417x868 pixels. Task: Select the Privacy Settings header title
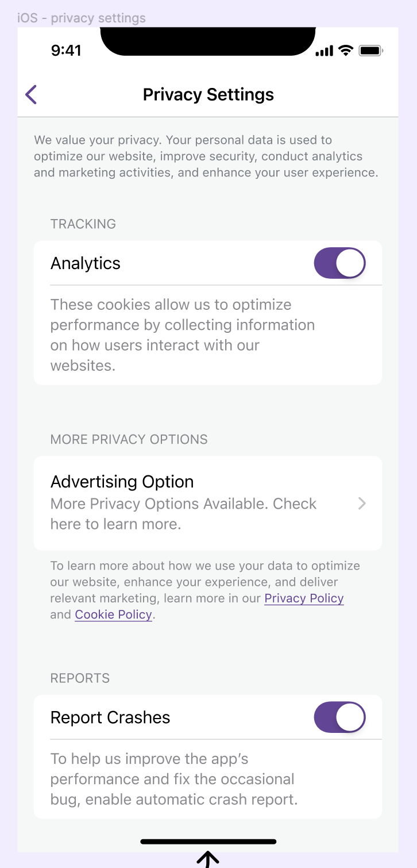pyautogui.click(x=208, y=94)
